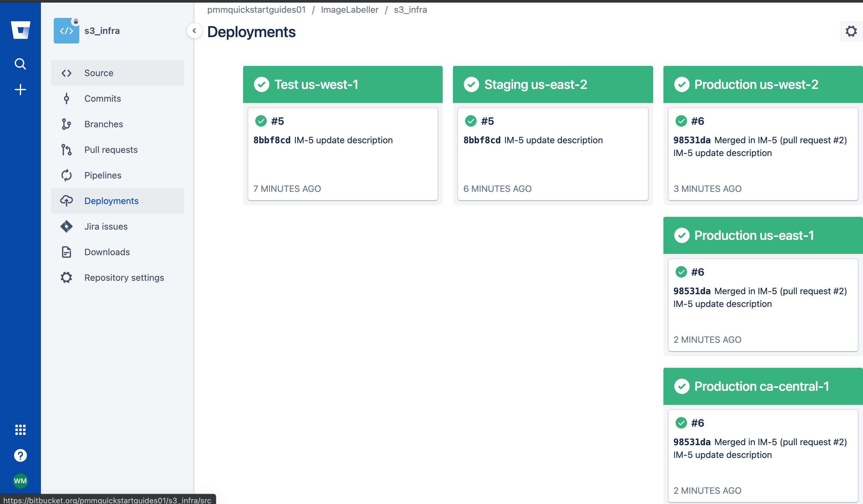This screenshot has width=863, height=504.
Task: Click the Production us-east-1 deployment #6
Action: tap(698, 272)
